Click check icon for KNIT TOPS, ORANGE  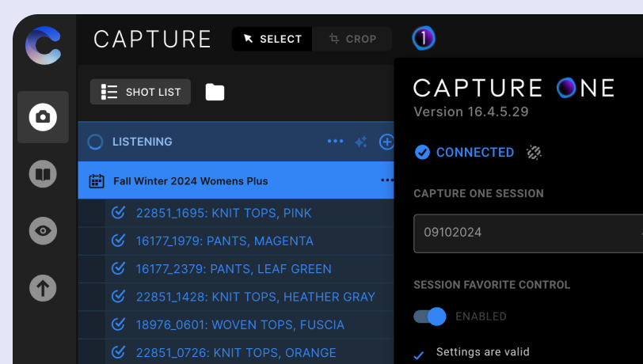point(118,351)
